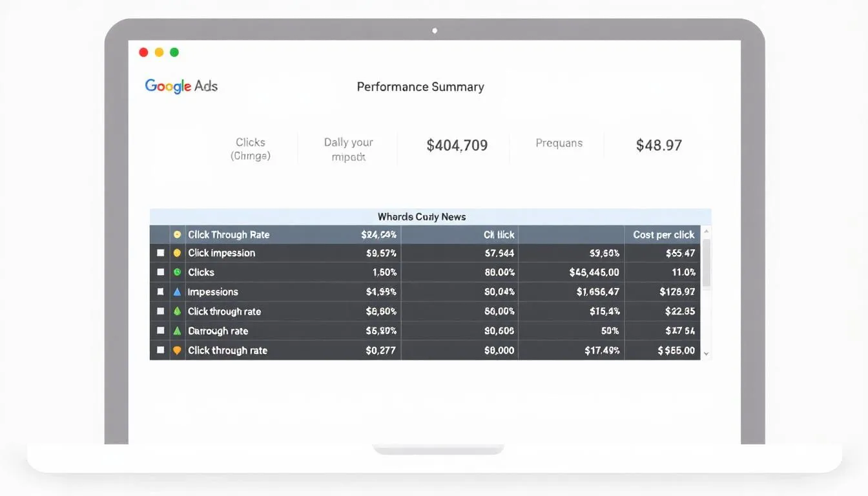The height and width of the screenshot is (496, 868).
Task: Open the Clicks (Chinge) summary card
Action: coord(251,149)
